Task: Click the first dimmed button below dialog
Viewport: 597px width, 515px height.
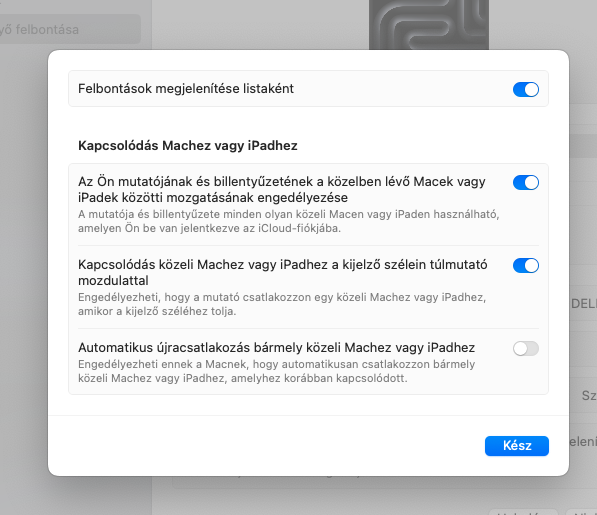Action: pos(523,512)
